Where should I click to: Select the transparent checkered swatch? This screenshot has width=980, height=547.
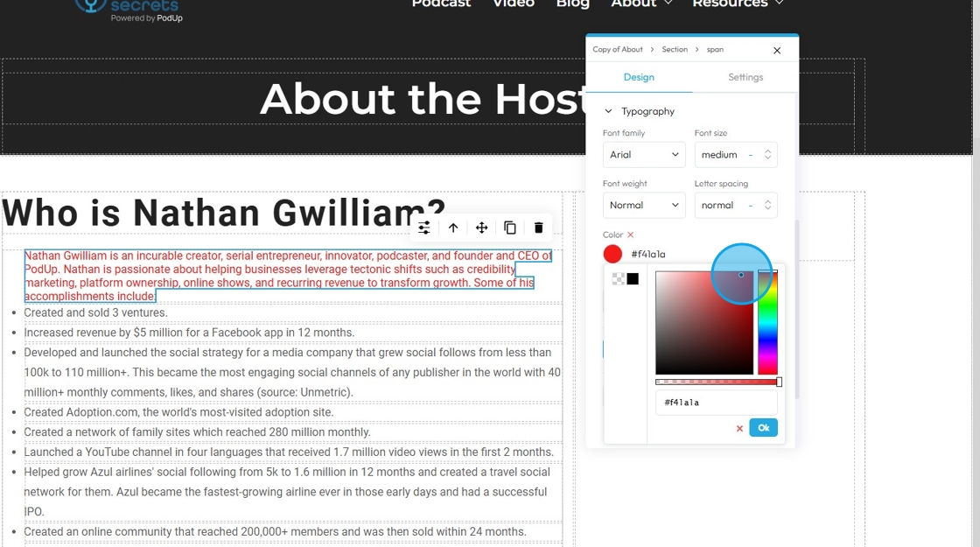(x=618, y=279)
